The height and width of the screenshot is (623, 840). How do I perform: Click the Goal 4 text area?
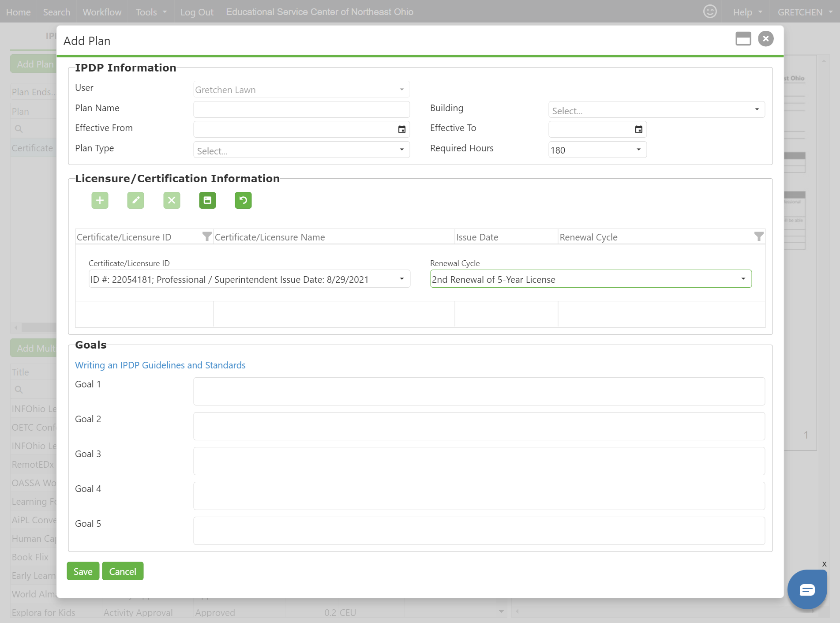[479, 496]
